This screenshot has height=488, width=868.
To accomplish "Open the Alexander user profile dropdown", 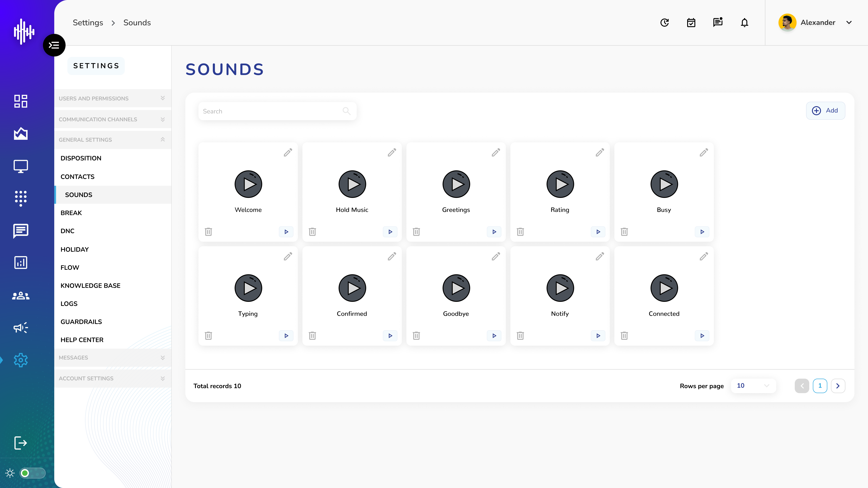I will (815, 23).
